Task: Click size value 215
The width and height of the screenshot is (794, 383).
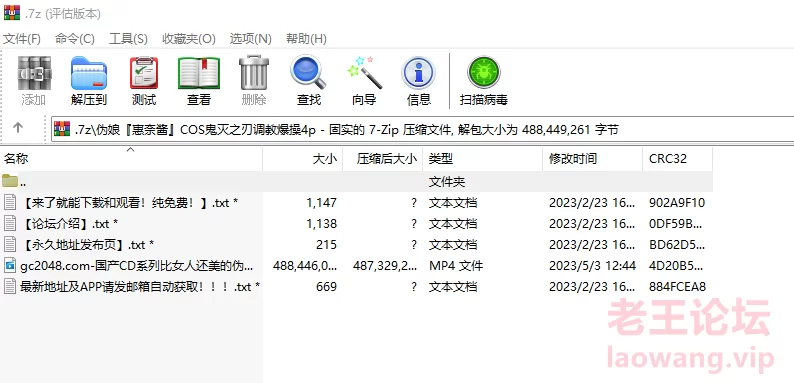Action: point(326,245)
